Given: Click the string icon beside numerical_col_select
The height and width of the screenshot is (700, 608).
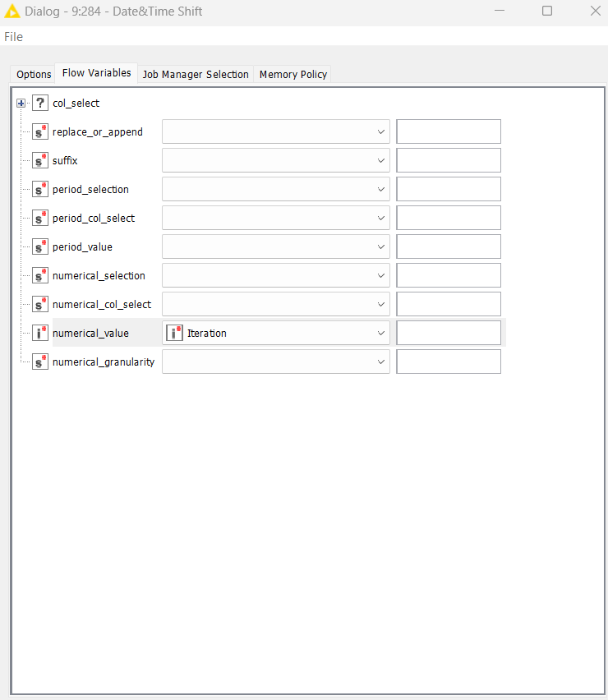Looking at the screenshot, I should [40, 305].
